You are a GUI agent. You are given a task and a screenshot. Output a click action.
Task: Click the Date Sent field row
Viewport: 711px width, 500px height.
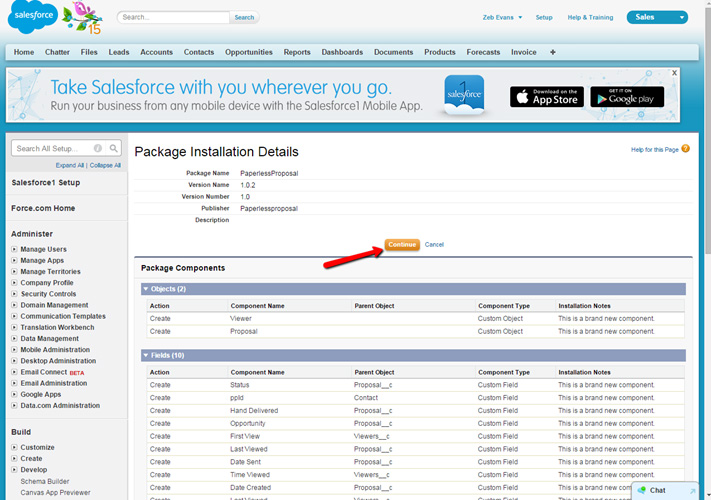[x=415, y=462]
